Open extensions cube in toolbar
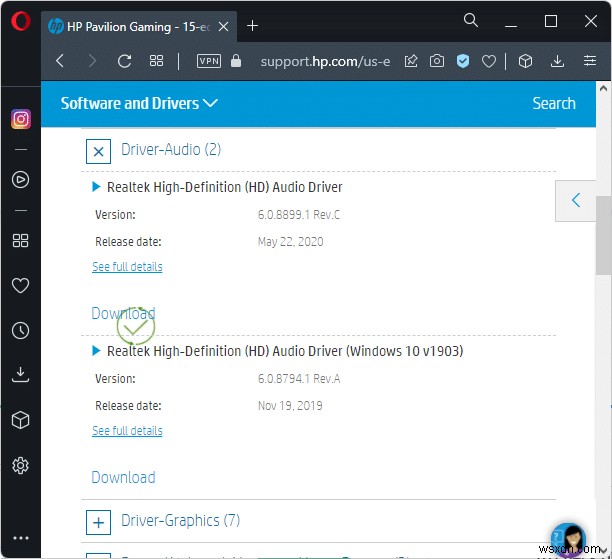Viewport: 612px width, 559px height. point(525,61)
